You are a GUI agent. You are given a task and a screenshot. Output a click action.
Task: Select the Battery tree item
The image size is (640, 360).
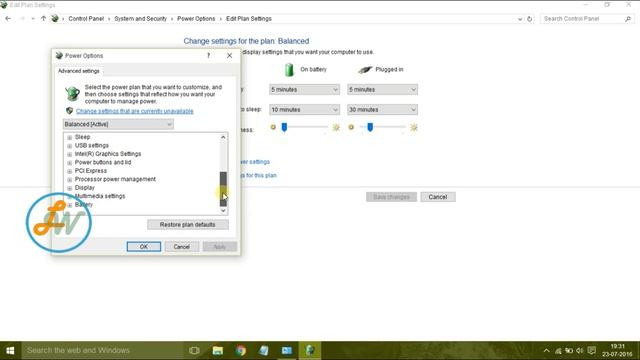[84, 204]
